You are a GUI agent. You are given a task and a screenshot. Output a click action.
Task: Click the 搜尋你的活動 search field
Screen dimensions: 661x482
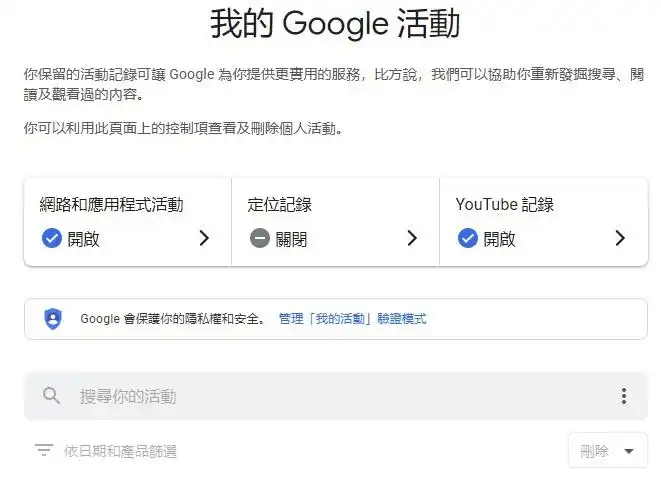(x=336, y=396)
